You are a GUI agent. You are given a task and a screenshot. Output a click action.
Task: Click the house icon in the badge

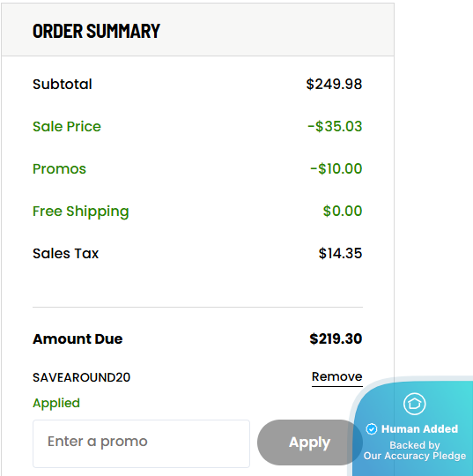click(415, 404)
